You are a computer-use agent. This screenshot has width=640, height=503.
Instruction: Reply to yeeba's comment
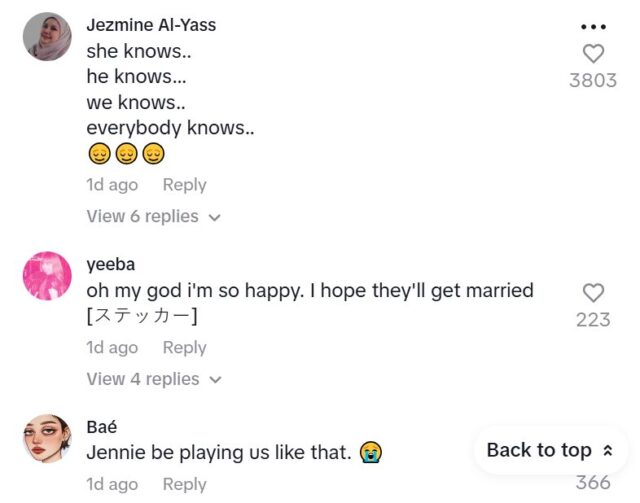(184, 348)
